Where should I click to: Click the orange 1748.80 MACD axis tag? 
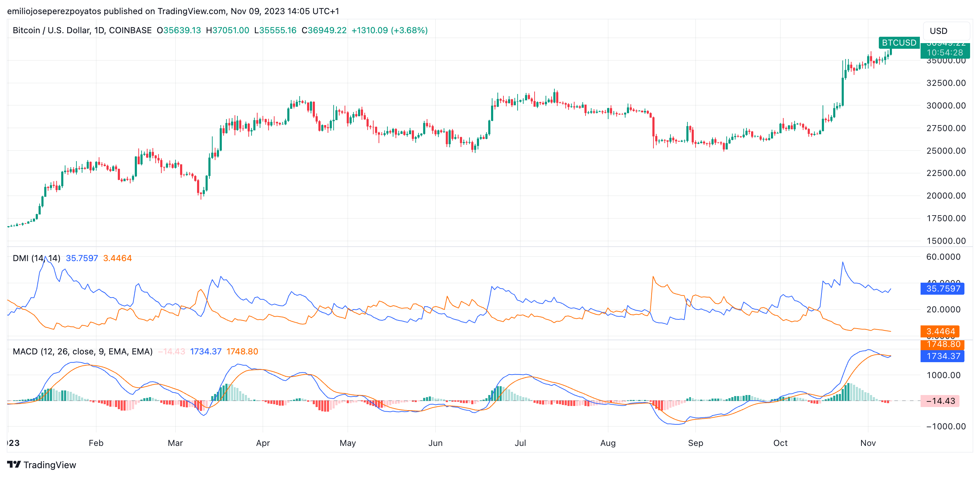(943, 344)
